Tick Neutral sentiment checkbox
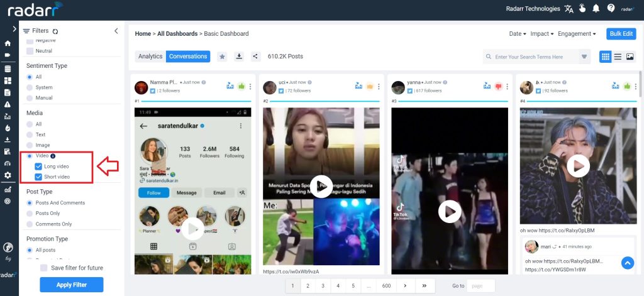The width and height of the screenshot is (644, 296). (x=30, y=51)
